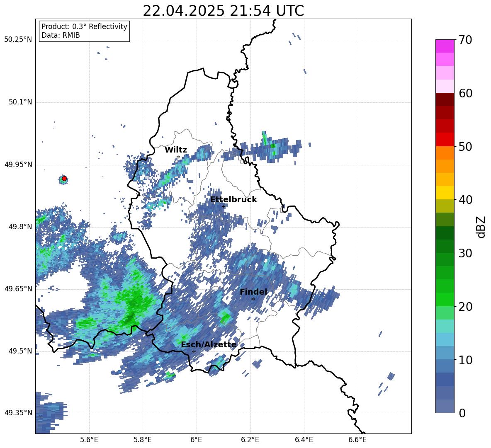Pick the bright green segment at 20
491x448 pixels.
coord(445,300)
